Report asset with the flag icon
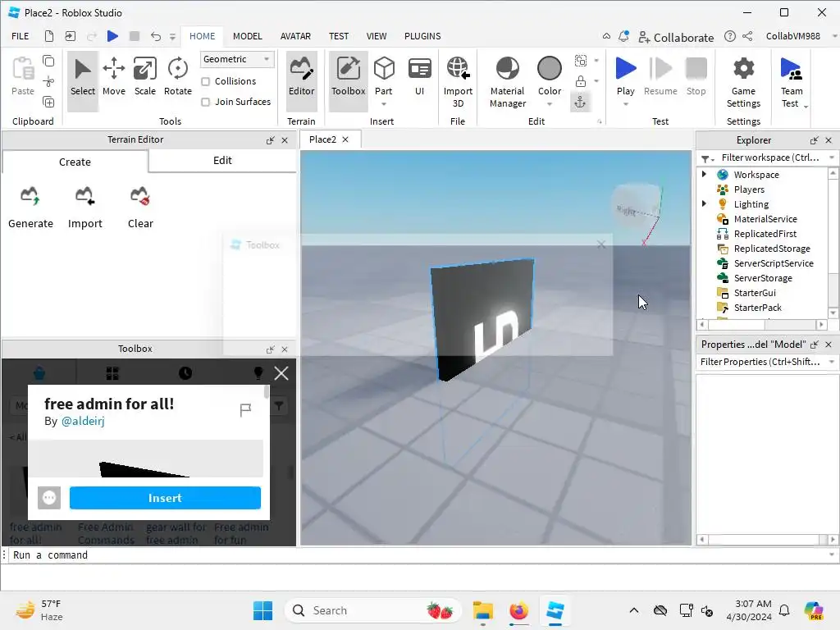This screenshot has height=630, width=840. tap(245, 410)
